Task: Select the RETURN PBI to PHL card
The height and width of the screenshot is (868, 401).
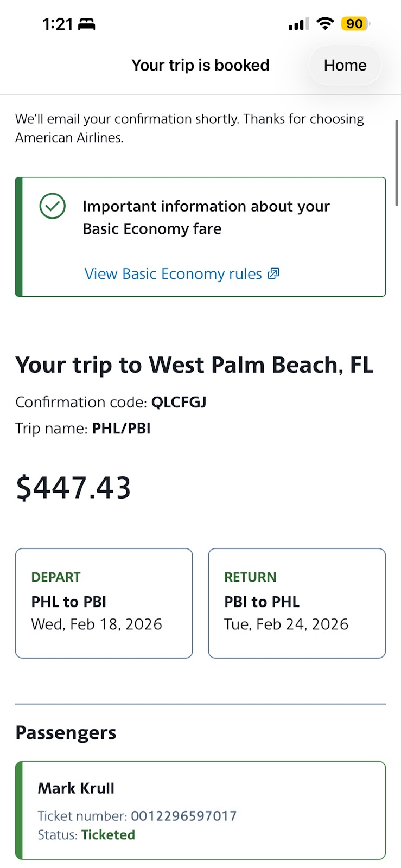Action: click(297, 603)
